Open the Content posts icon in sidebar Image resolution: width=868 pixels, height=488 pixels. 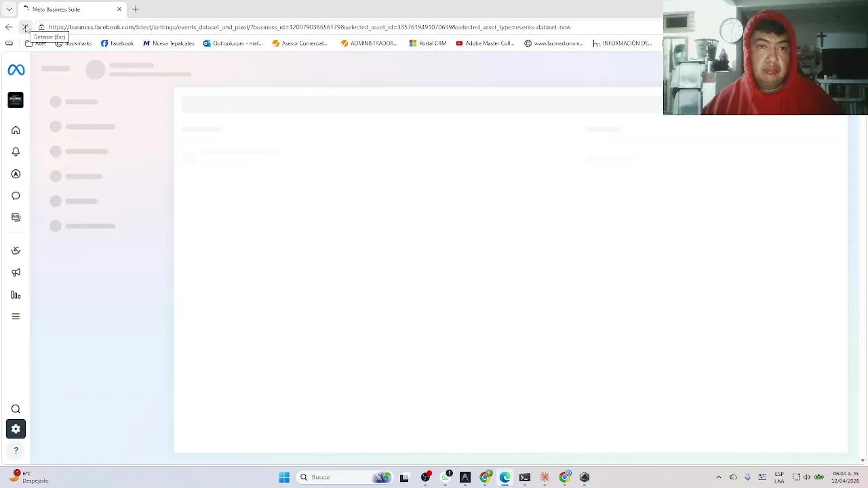click(x=16, y=218)
